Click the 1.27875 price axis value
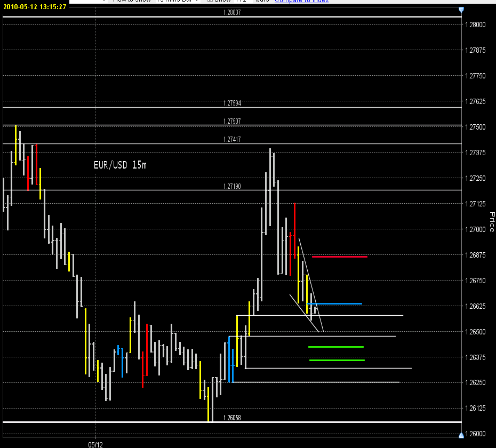This screenshot has height=448, width=496. tap(475, 50)
